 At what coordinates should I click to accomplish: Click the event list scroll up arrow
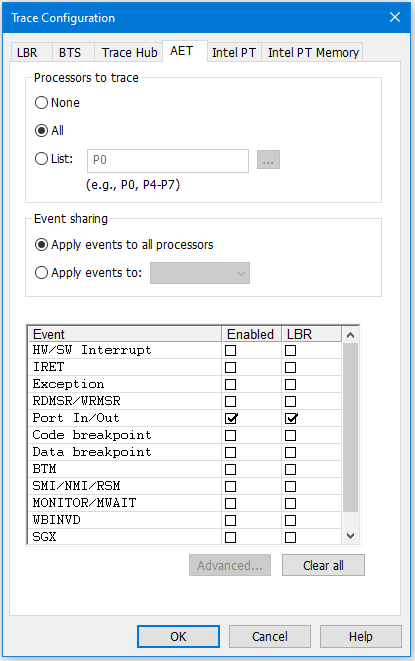350,335
